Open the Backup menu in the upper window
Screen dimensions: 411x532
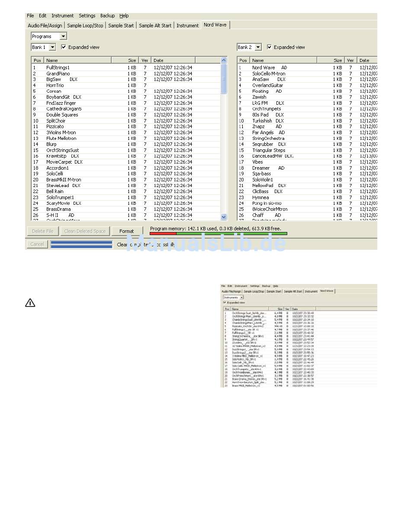pos(108,16)
